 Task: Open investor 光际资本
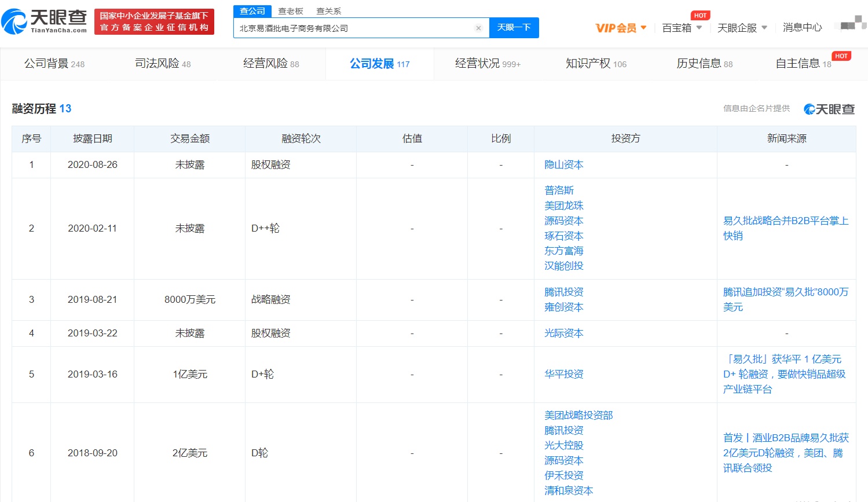click(563, 334)
